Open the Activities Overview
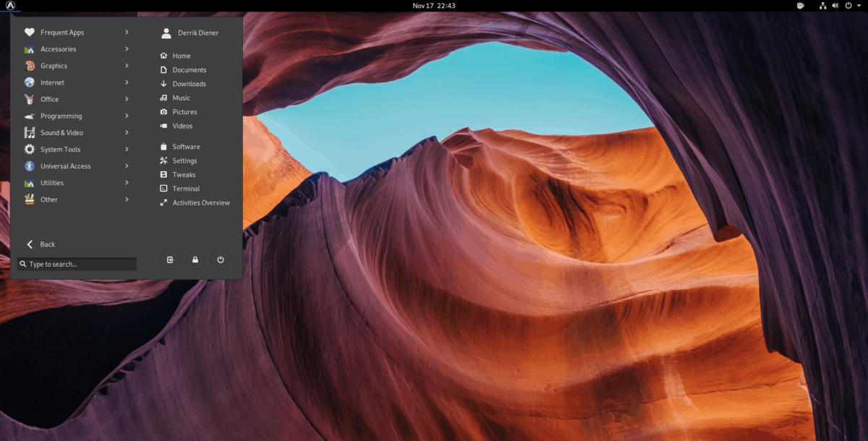The height and width of the screenshot is (441, 868). click(200, 202)
